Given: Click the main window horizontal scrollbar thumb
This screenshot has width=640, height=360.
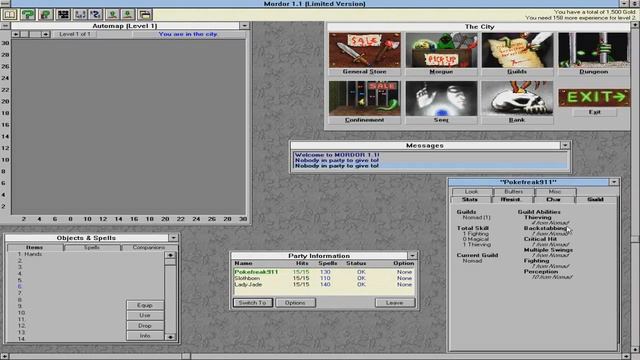Looking at the screenshot, I should click(186, 356).
